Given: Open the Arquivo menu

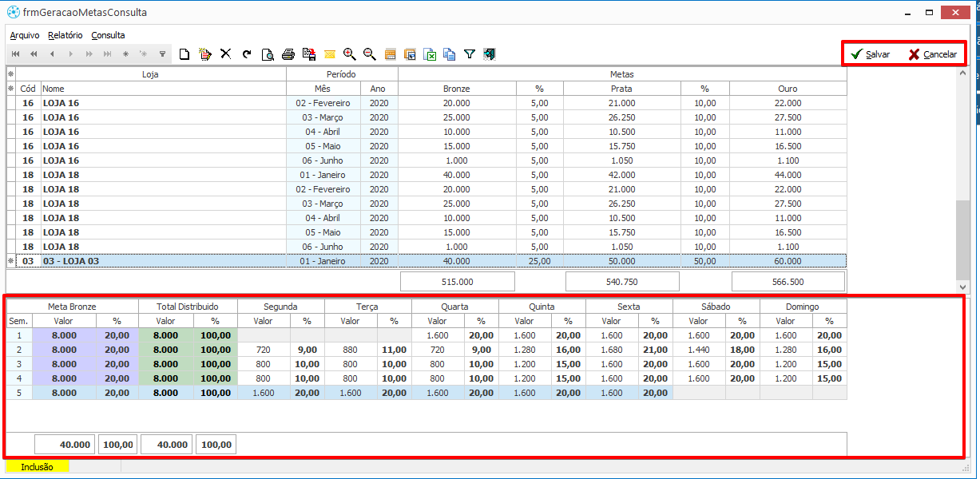Looking at the screenshot, I should (24, 35).
